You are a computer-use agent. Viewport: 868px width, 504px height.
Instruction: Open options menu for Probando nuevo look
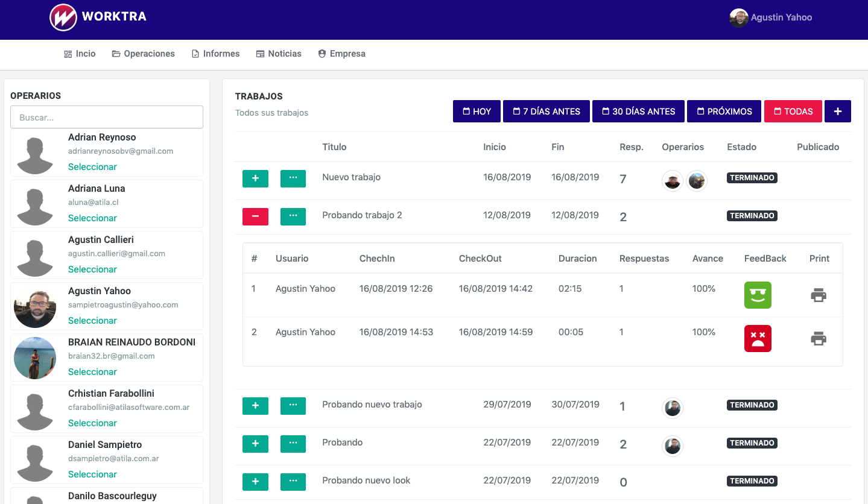293,482
